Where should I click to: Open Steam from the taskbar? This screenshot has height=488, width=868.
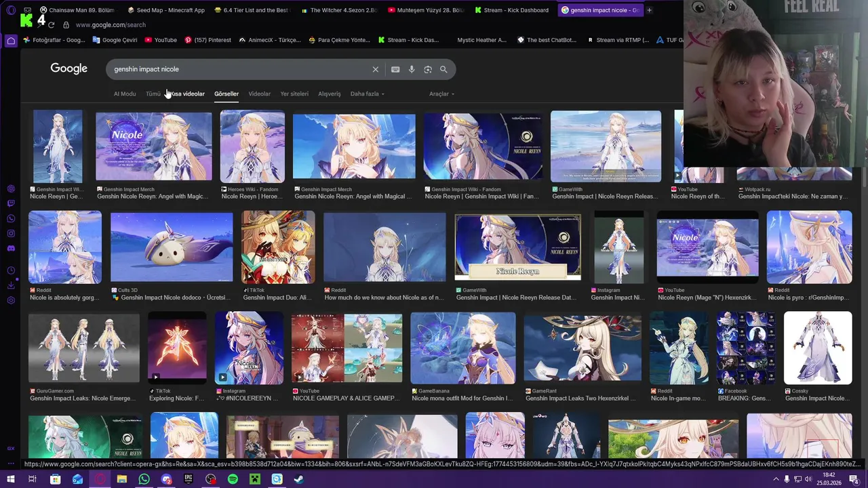[x=299, y=479]
